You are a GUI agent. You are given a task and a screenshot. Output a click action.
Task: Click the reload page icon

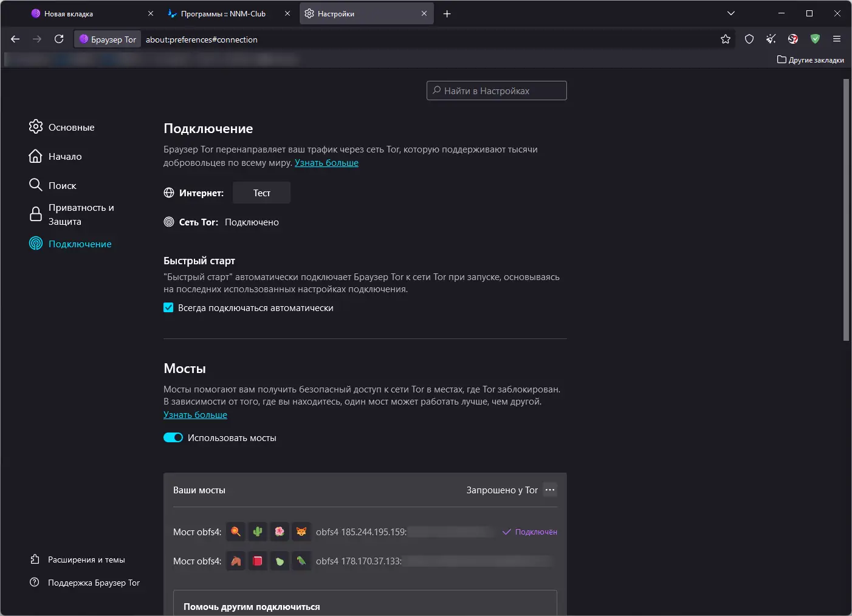pos(59,39)
